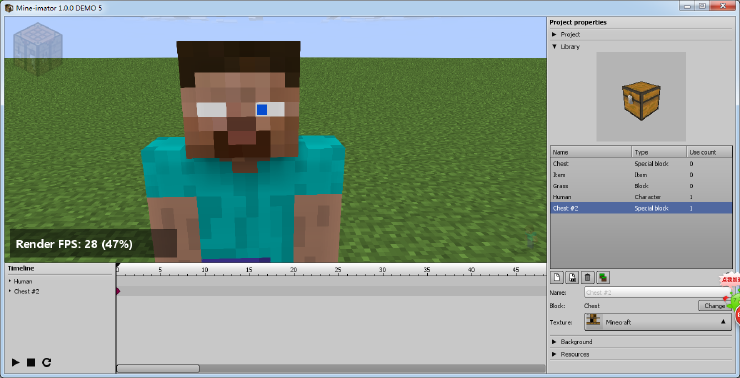Expand the Chest #2 timeline entry

pyautogui.click(x=10, y=291)
